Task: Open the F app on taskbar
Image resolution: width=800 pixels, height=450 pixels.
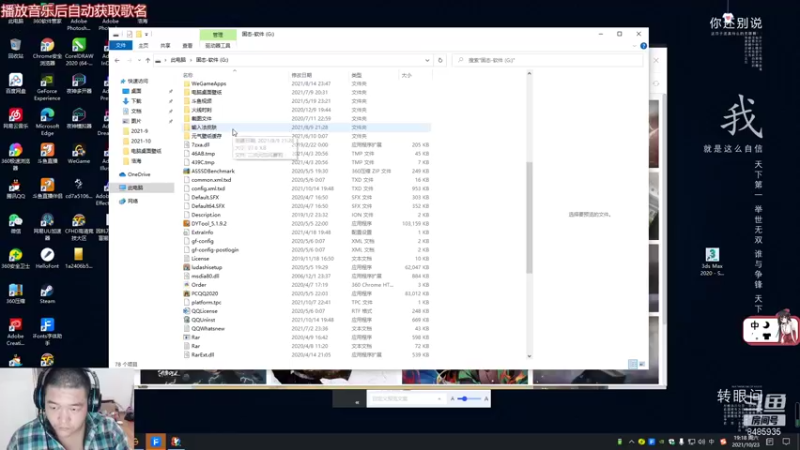Action: pyautogui.click(x=156, y=441)
